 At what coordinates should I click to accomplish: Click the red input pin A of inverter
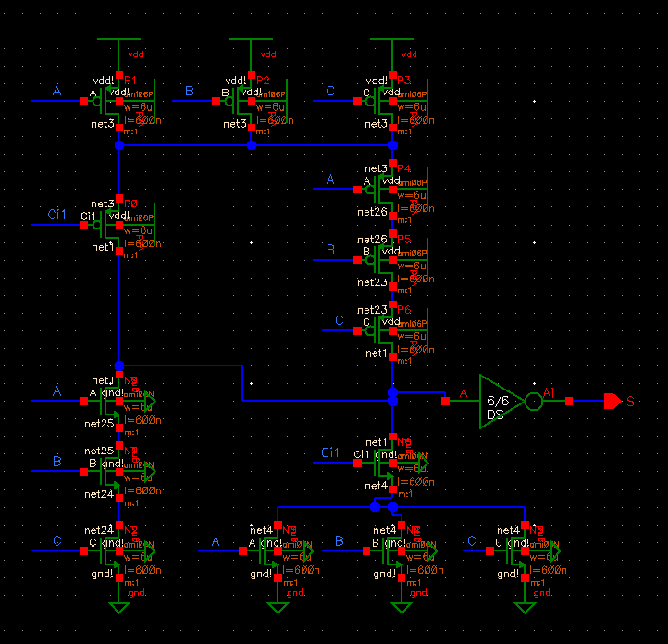[x=445, y=402]
